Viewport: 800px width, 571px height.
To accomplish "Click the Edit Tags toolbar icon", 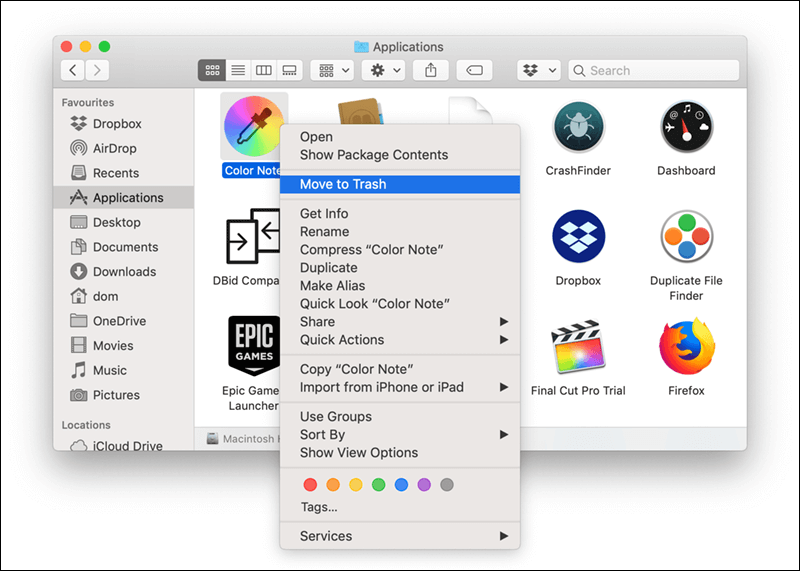I will 474,70.
